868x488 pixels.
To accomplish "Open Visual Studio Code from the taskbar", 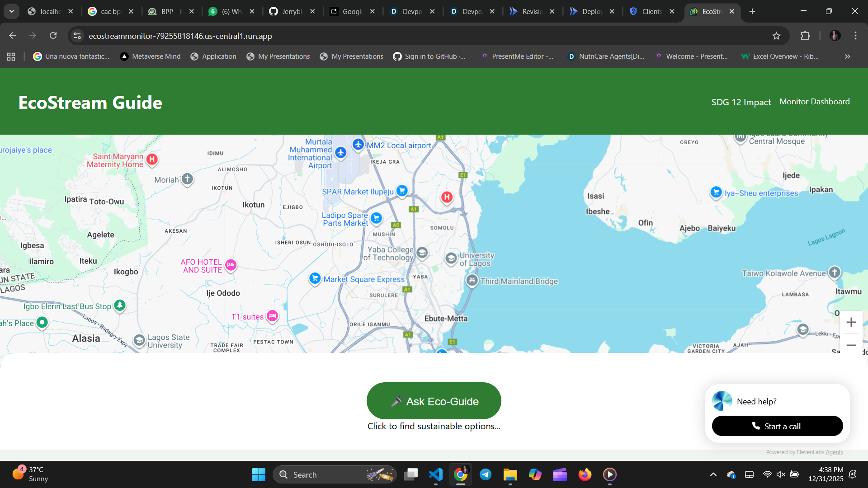I will pyautogui.click(x=435, y=474).
